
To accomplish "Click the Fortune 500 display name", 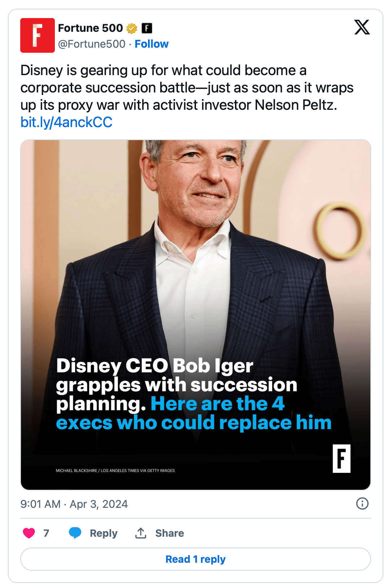I will [90, 28].
